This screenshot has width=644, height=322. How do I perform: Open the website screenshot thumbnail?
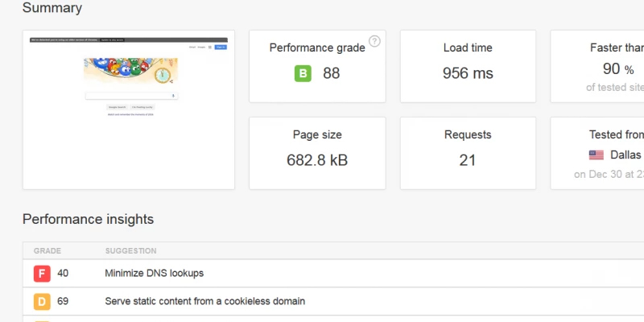coord(129,109)
